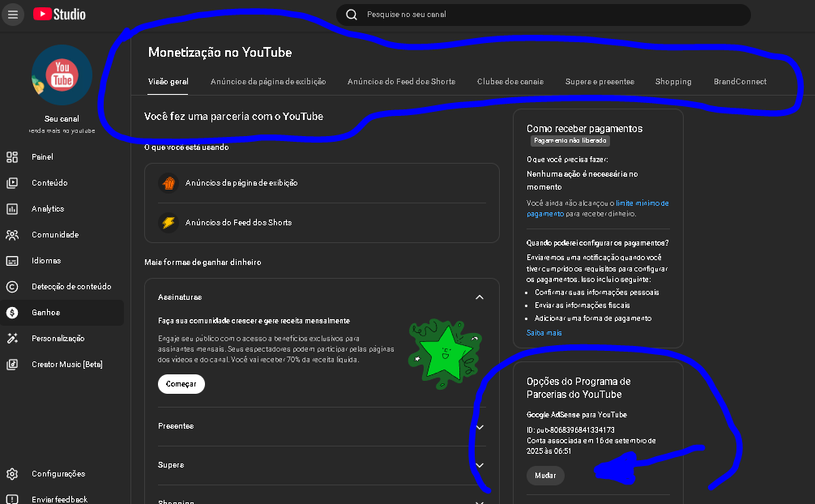The width and height of the screenshot is (815, 504).
Task: Click the Saiba mais link
Action: click(544, 333)
